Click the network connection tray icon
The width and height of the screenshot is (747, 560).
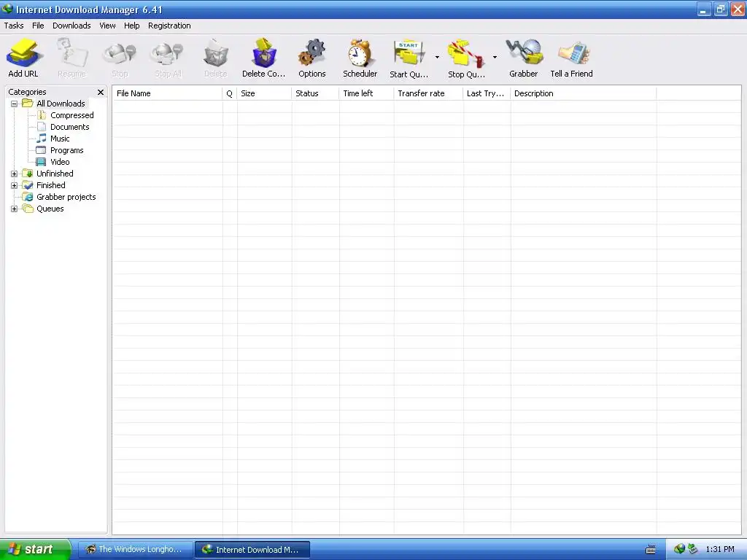(692, 549)
